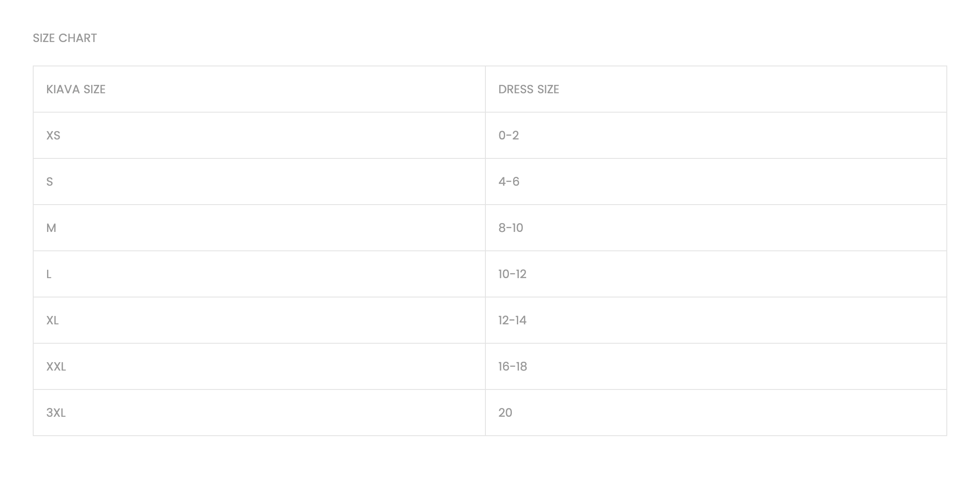Choose the 3XL size cell
Screen dimensions: 980x484
click(x=56, y=413)
